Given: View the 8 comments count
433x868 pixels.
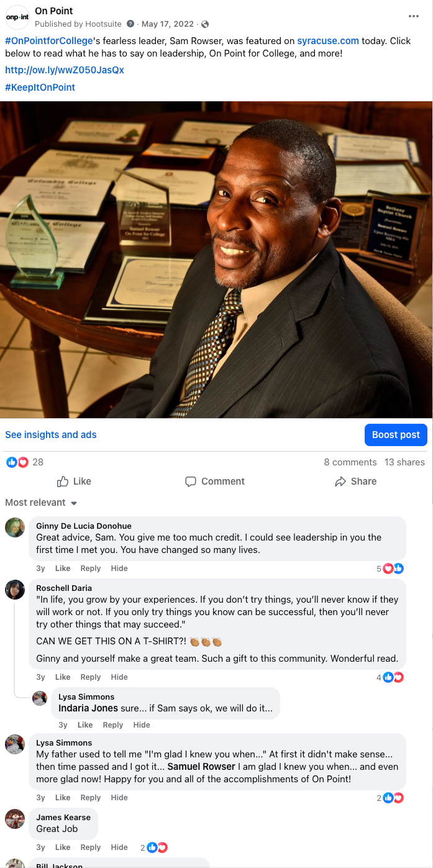Looking at the screenshot, I should click(350, 462).
